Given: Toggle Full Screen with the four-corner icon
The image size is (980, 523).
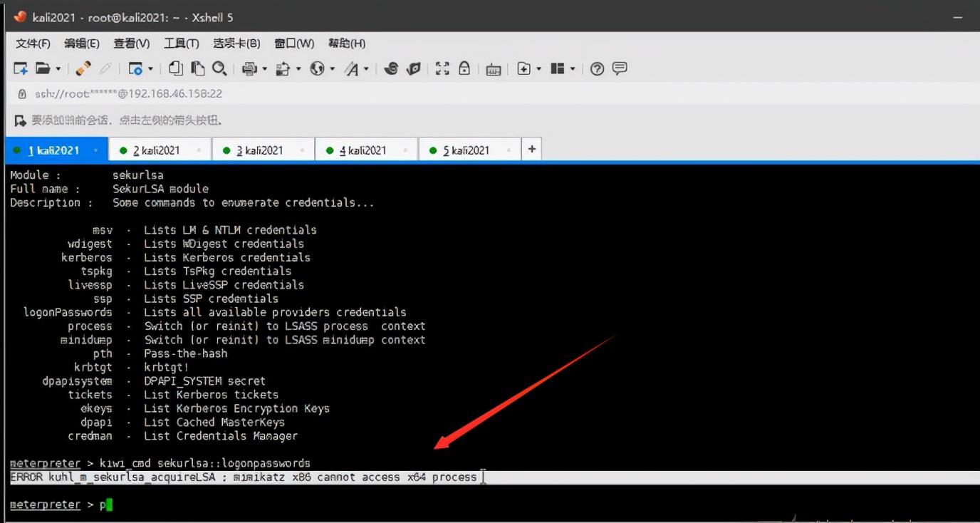Looking at the screenshot, I should pos(442,68).
